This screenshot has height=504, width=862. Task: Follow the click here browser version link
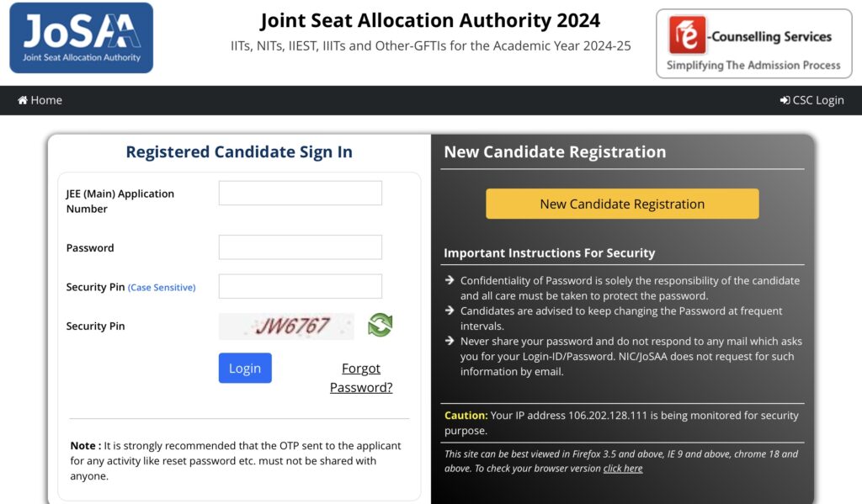623,469
